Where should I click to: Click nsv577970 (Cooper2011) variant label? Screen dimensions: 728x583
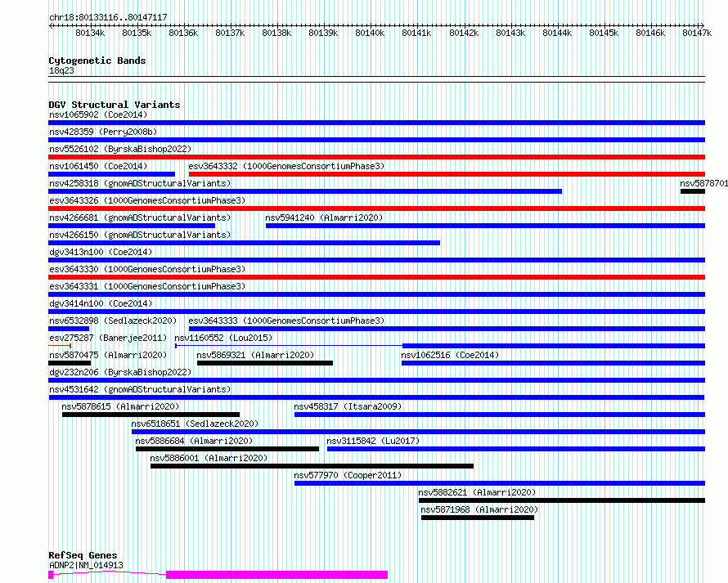[x=348, y=475]
